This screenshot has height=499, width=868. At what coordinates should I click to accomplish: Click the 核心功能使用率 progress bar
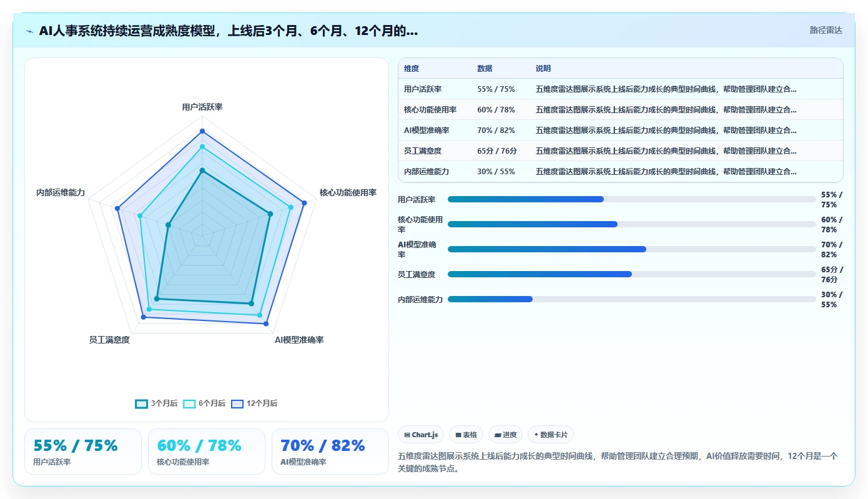(632, 224)
